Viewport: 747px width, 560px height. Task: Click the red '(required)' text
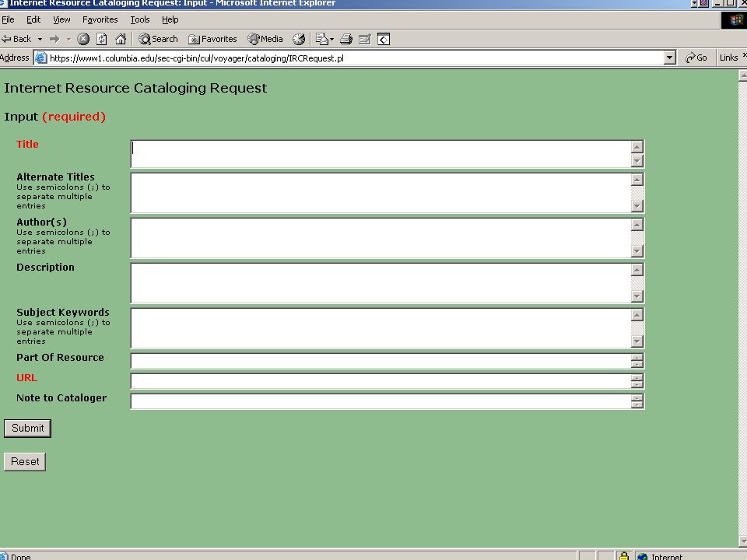pyautogui.click(x=74, y=117)
